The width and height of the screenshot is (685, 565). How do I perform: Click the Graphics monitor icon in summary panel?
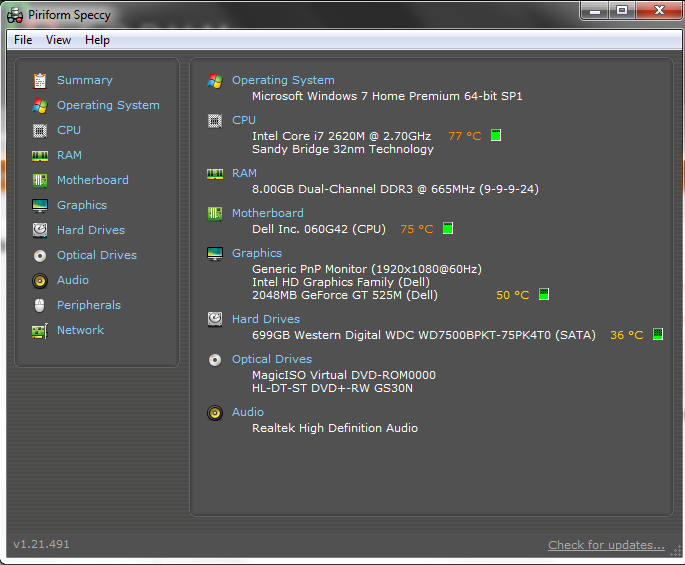coord(215,253)
